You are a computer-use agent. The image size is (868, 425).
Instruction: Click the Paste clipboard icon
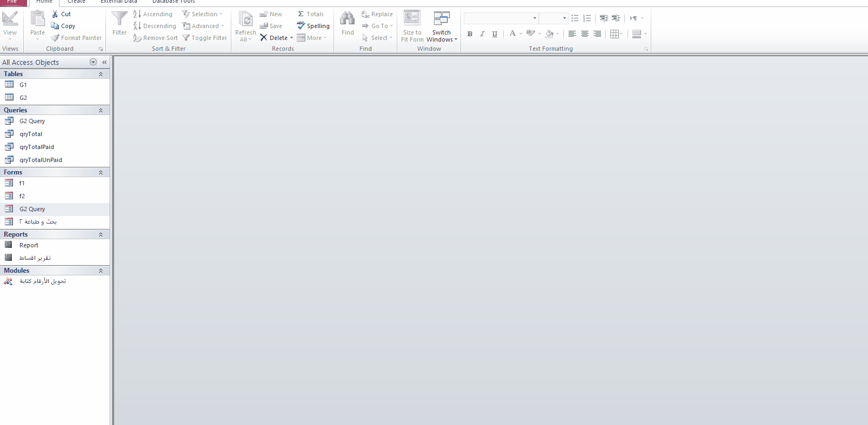[x=38, y=19]
